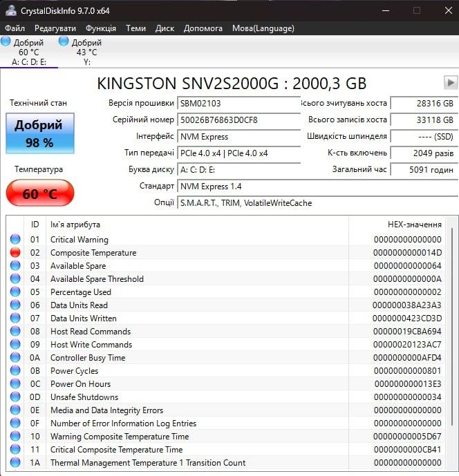This screenshot has height=476, width=459.
Task: Click the HEX-значення column header
Action: [x=397, y=225]
